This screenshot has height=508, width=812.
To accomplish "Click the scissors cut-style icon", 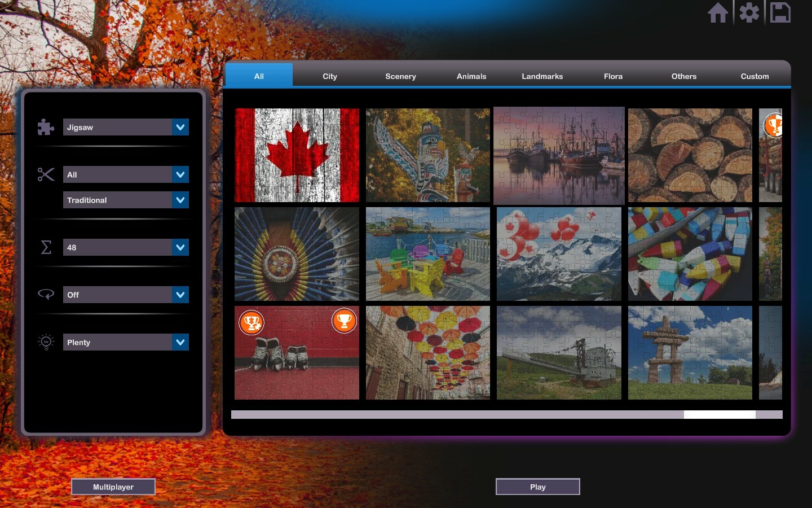I will pos(46,174).
